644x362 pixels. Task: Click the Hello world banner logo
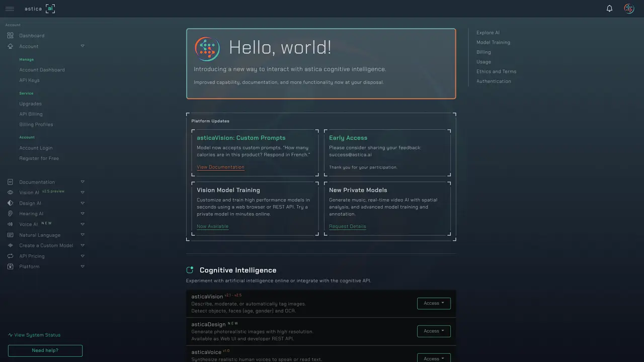(207, 49)
